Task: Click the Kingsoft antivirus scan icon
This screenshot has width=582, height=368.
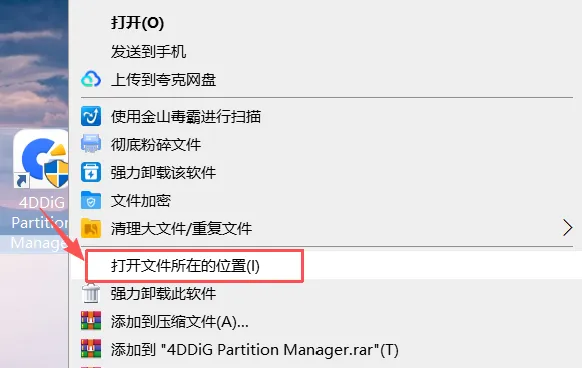Action: click(x=91, y=116)
